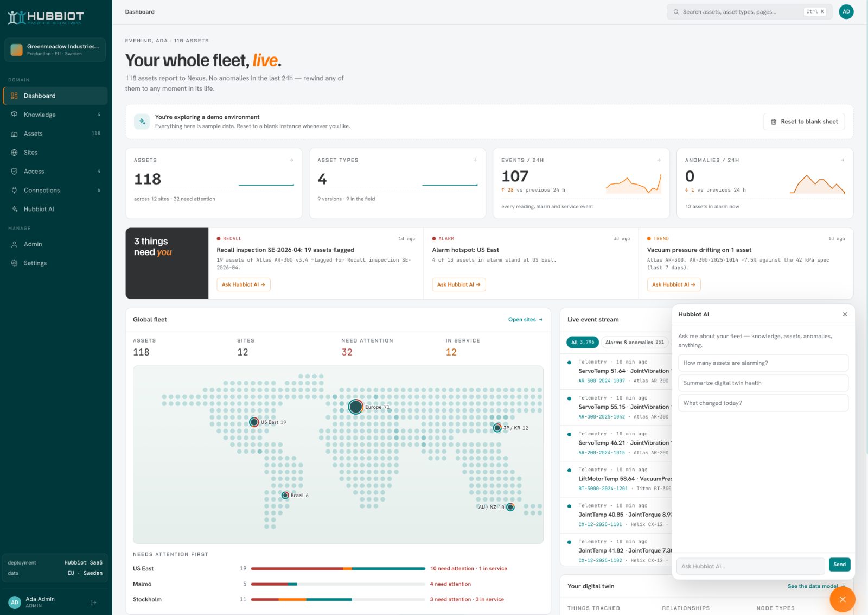Image resolution: width=868 pixels, height=615 pixels.
Task: Open asset link BT-3000-2024-1201
Action: pos(603,489)
